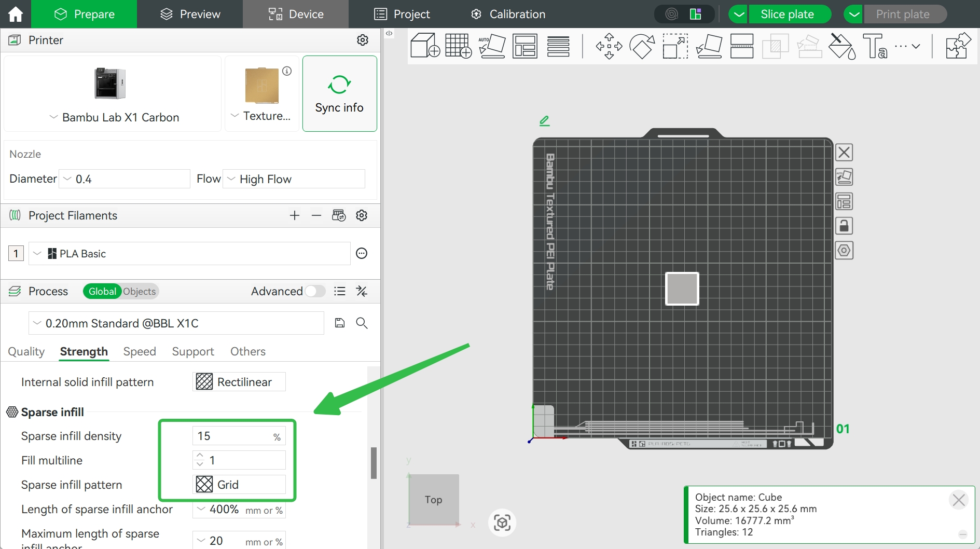Select the Text shape tool
980x549 pixels.
[875, 46]
